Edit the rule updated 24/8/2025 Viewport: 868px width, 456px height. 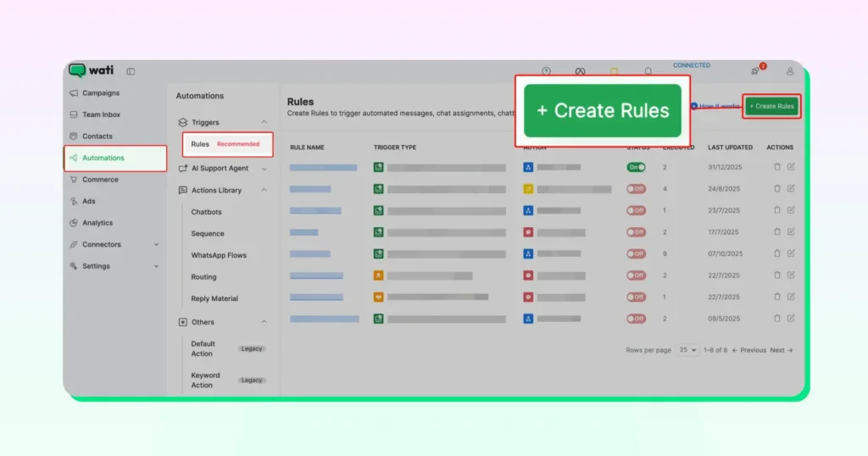791,188
